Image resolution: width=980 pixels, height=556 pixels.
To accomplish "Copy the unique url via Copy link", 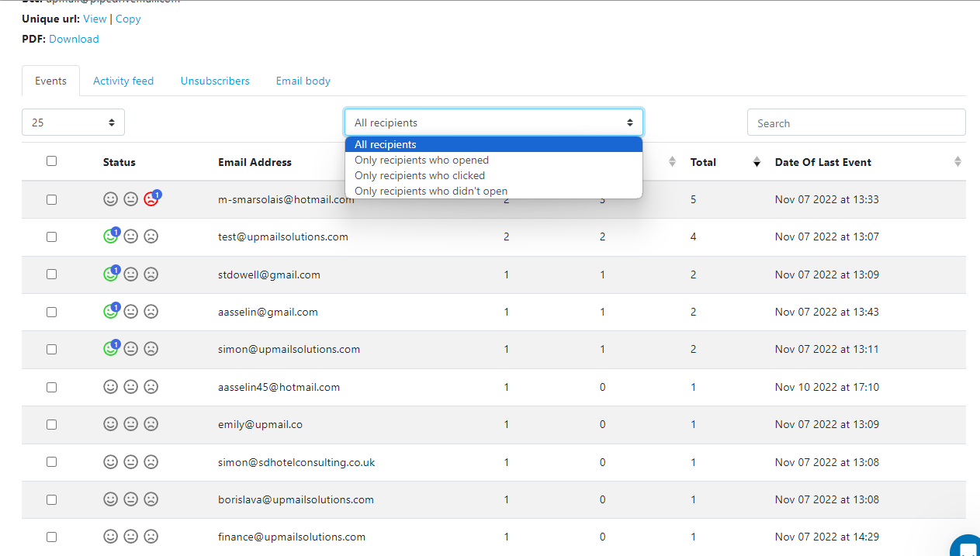I will 128,19.
